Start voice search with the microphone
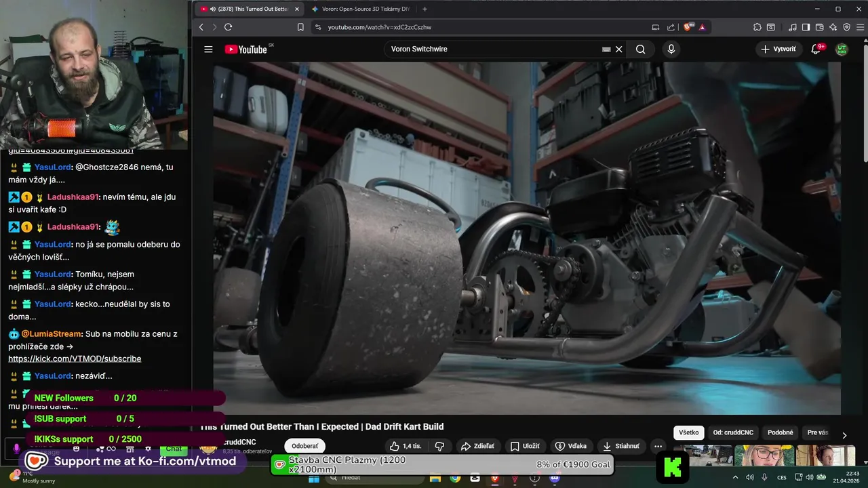This screenshot has width=868, height=488. click(671, 49)
